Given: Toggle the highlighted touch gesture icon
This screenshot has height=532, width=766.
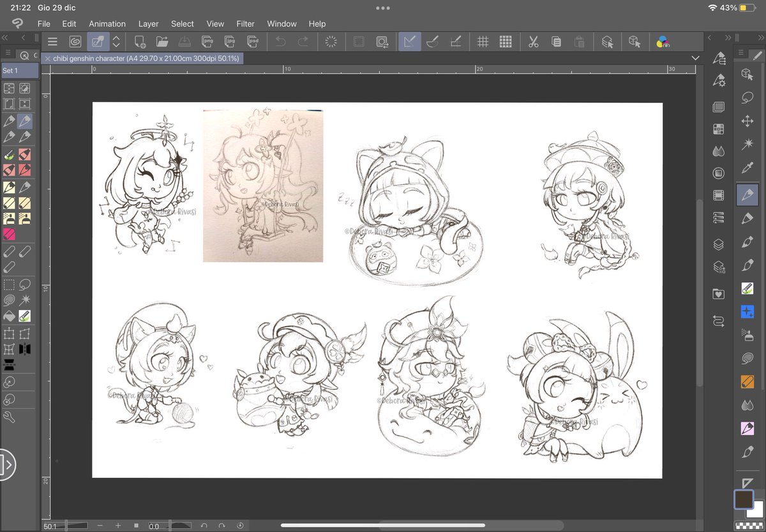Looking at the screenshot, I should pyautogui.click(x=98, y=42).
